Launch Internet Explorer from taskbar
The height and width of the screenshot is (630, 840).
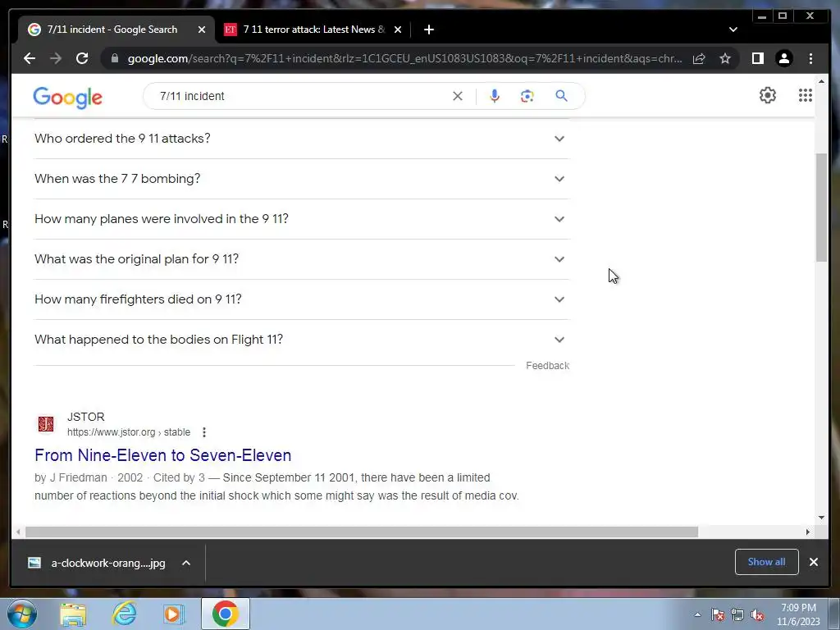pos(124,614)
